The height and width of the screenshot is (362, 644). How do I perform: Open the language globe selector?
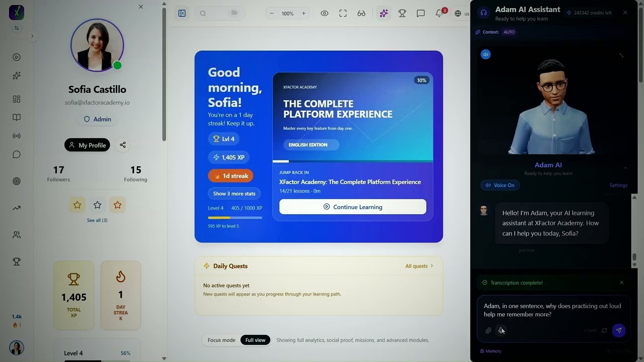[x=461, y=14]
